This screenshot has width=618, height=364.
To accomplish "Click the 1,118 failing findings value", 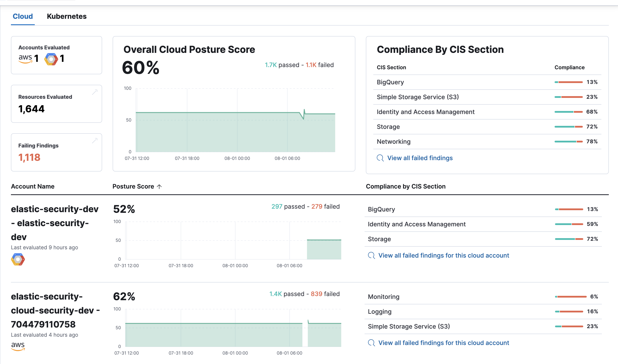I will [x=29, y=158].
